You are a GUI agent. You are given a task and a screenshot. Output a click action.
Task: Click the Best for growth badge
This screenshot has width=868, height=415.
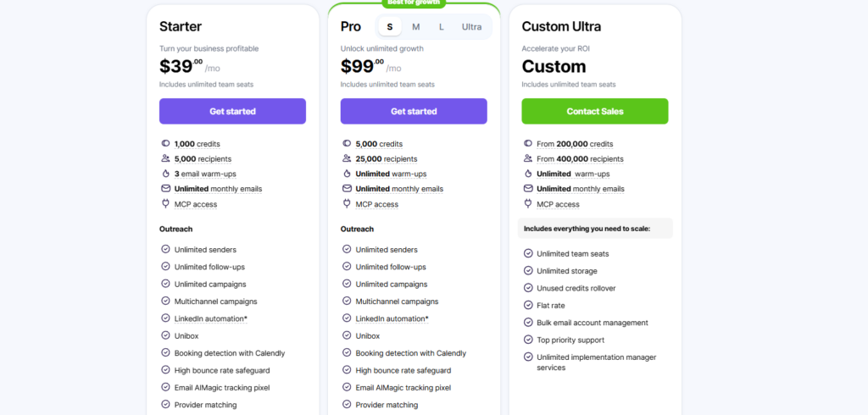[414, 3]
